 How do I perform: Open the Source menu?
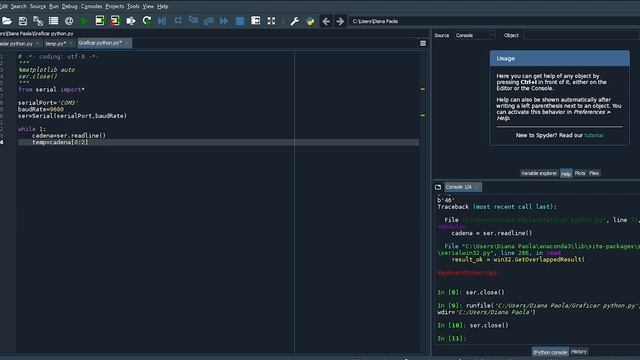pyautogui.click(x=38, y=6)
